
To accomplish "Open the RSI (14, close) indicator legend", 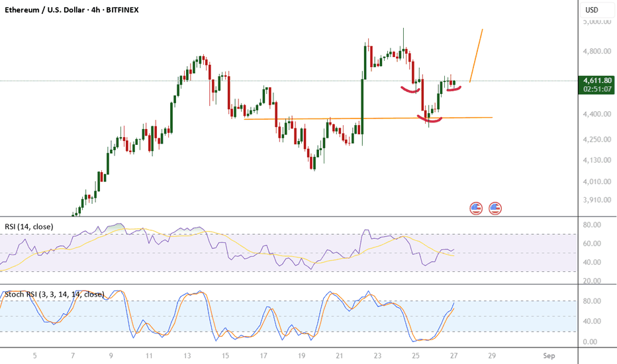I will coord(28,226).
